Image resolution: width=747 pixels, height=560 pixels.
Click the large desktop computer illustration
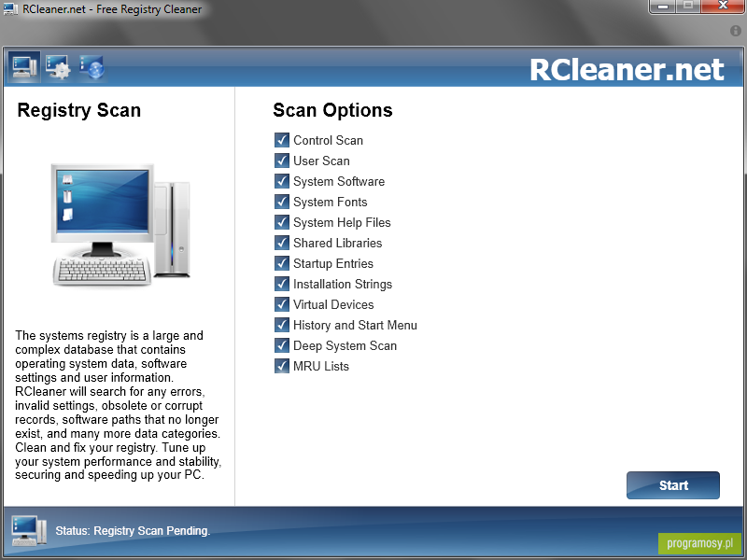coord(121,225)
